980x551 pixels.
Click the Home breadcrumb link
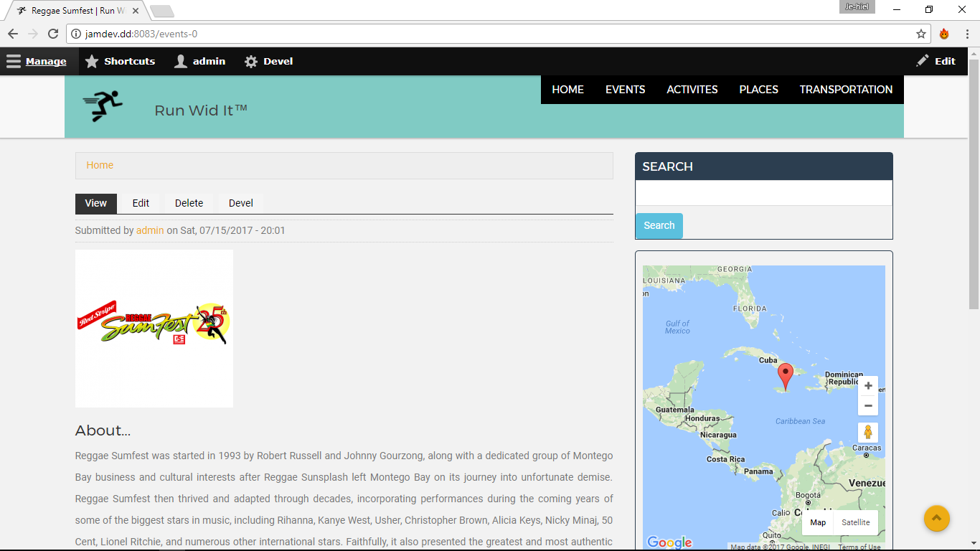(x=100, y=165)
